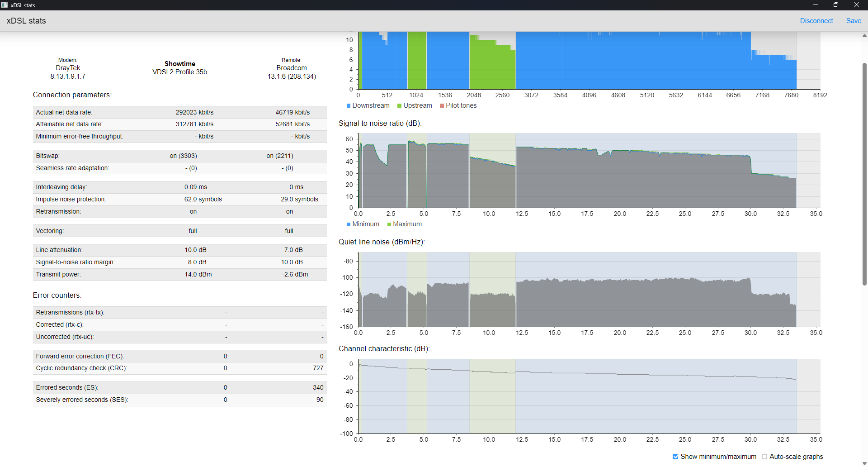The height and width of the screenshot is (467, 868).
Task: Click the Save link
Action: 854,21
